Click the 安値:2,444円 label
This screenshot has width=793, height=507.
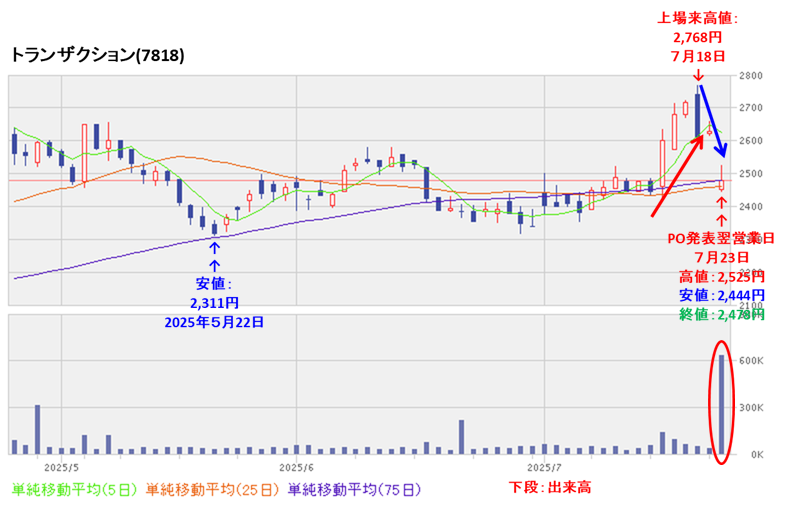722,295
